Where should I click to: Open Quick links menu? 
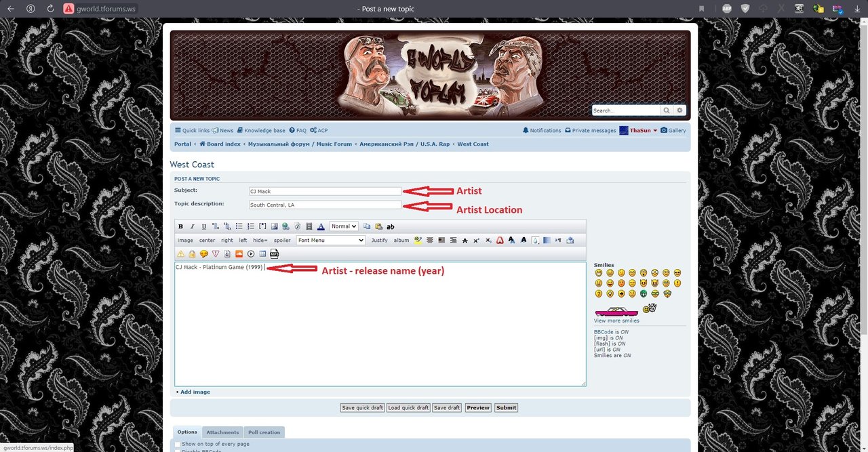(192, 131)
